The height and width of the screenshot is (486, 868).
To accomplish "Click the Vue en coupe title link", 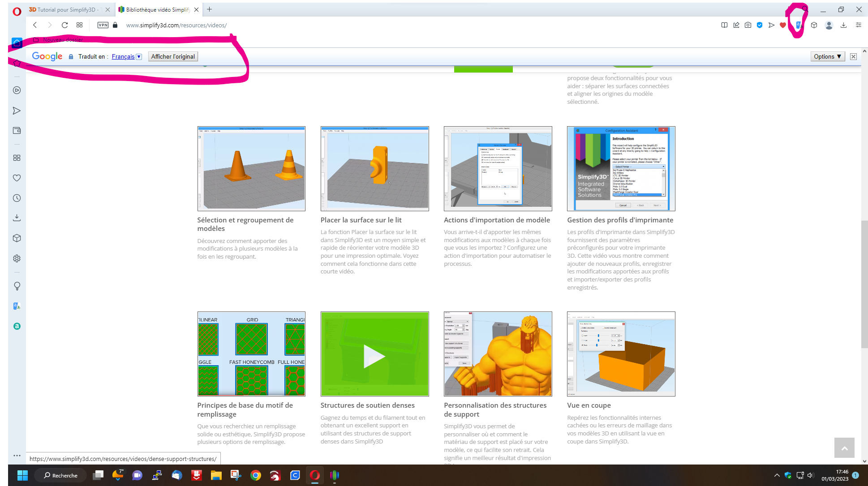I will pos(589,405).
